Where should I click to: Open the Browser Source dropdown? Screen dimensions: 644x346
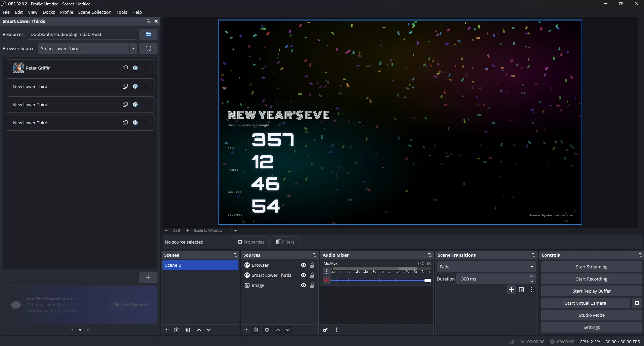tap(133, 48)
